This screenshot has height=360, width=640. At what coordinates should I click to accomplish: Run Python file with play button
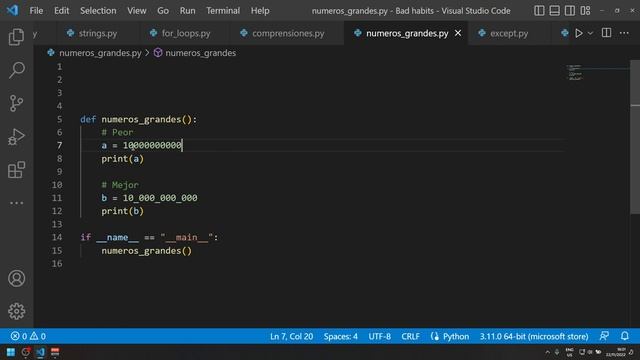[x=579, y=33]
